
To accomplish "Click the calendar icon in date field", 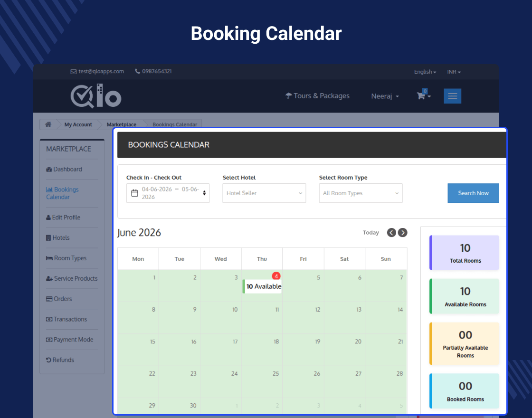I will 135,193.
